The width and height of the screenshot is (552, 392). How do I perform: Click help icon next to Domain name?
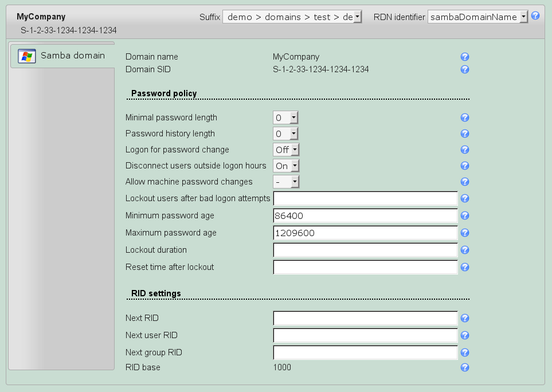coord(465,57)
